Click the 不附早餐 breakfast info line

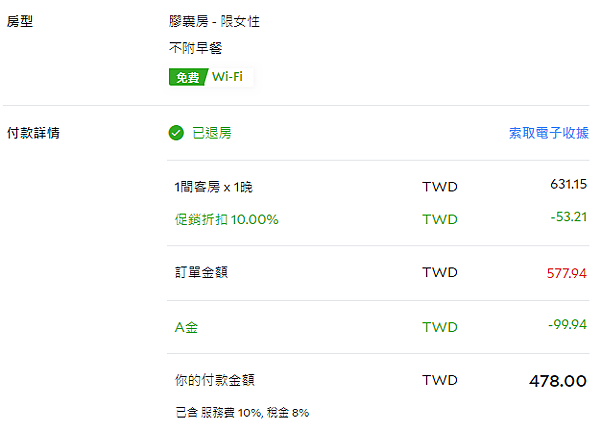point(196,48)
